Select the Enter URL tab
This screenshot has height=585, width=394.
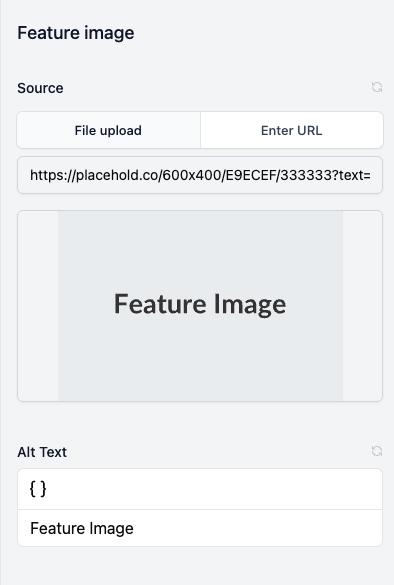click(292, 130)
